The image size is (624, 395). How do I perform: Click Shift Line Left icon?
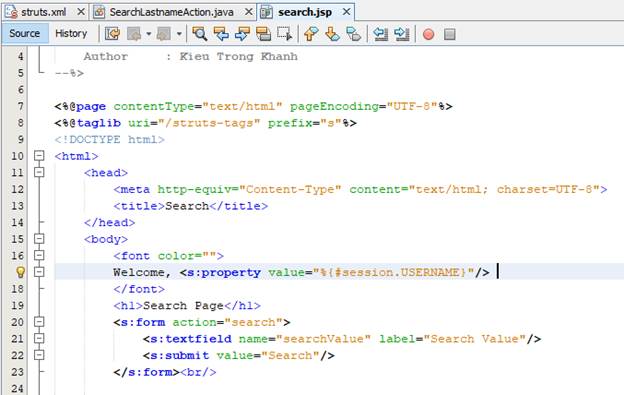point(380,34)
